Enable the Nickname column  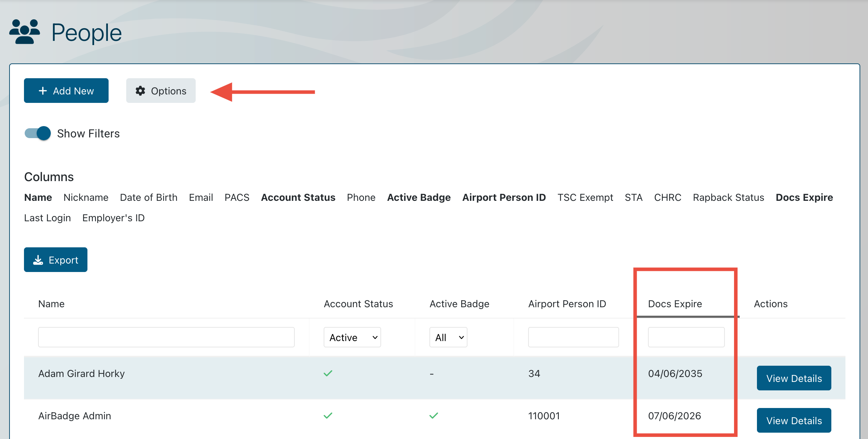pos(86,197)
